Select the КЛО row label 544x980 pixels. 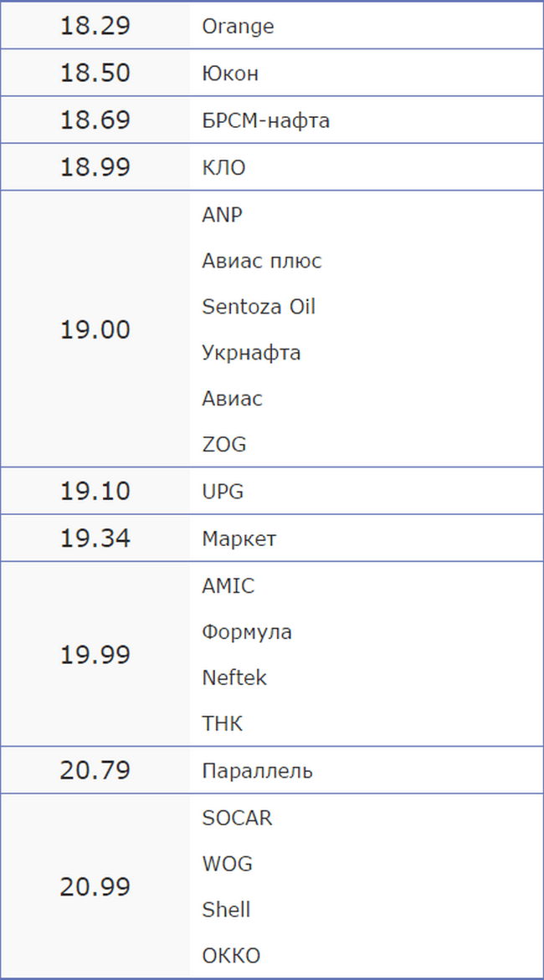[x=223, y=167]
